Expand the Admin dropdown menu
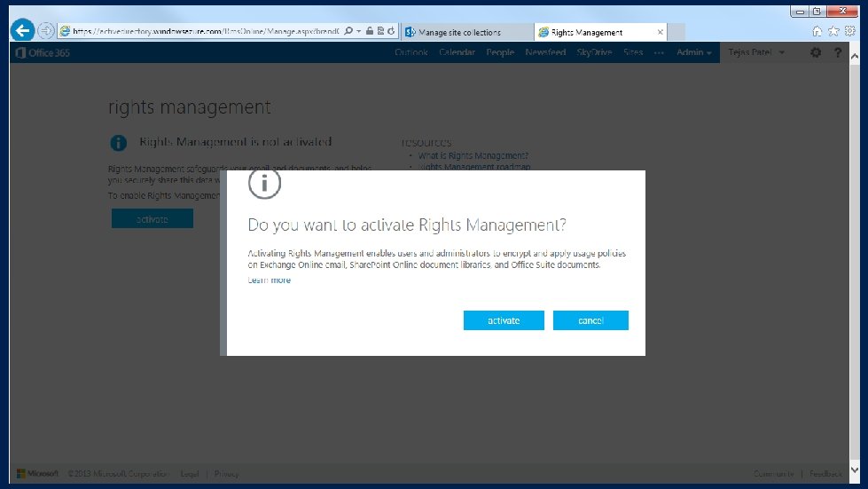The width and height of the screenshot is (868, 489). point(693,52)
